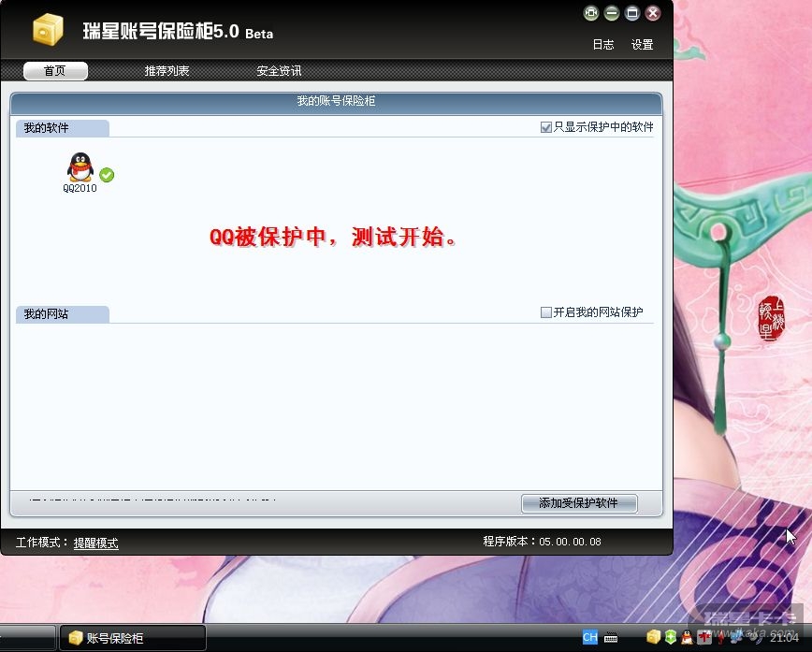Image resolution: width=812 pixels, height=652 pixels.
Task: Switch to compact mode using leftmost title button
Action: click(x=591, y=13)
